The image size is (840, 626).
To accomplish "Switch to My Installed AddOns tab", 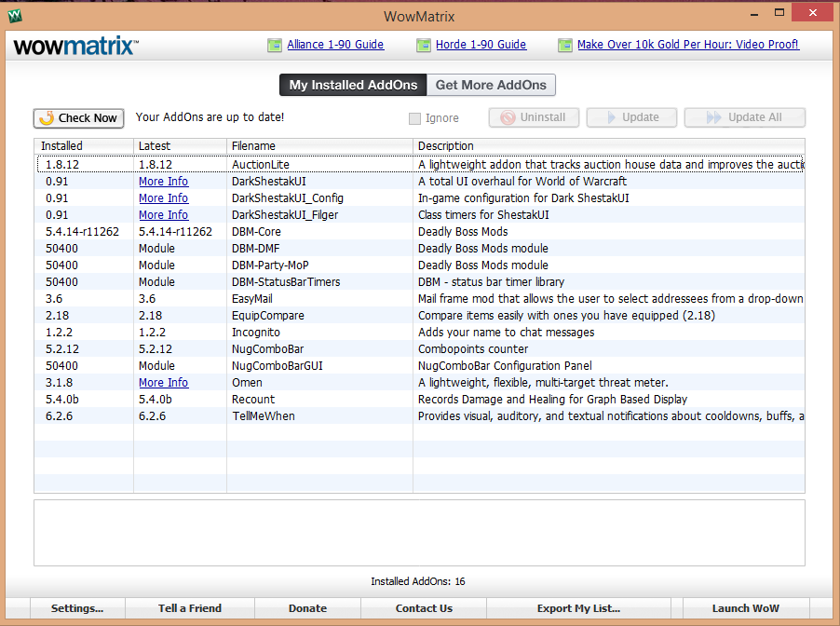I will click(x=353, y=85).
